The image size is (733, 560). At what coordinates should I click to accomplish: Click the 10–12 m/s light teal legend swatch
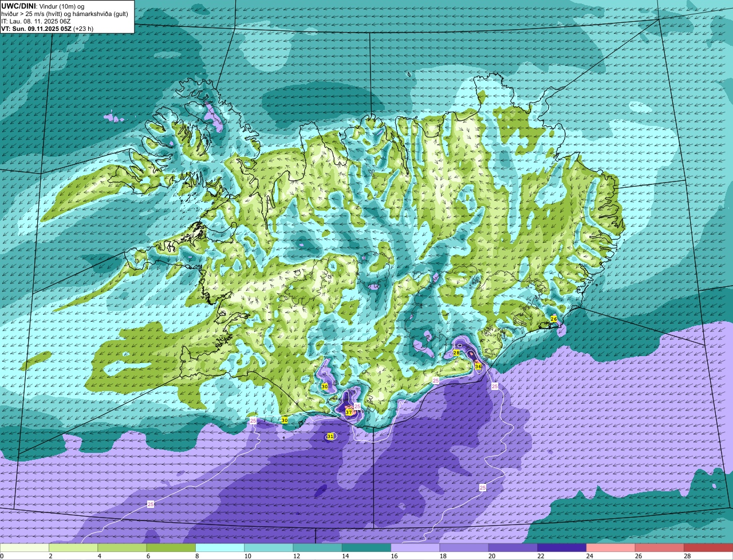(269, 548)
